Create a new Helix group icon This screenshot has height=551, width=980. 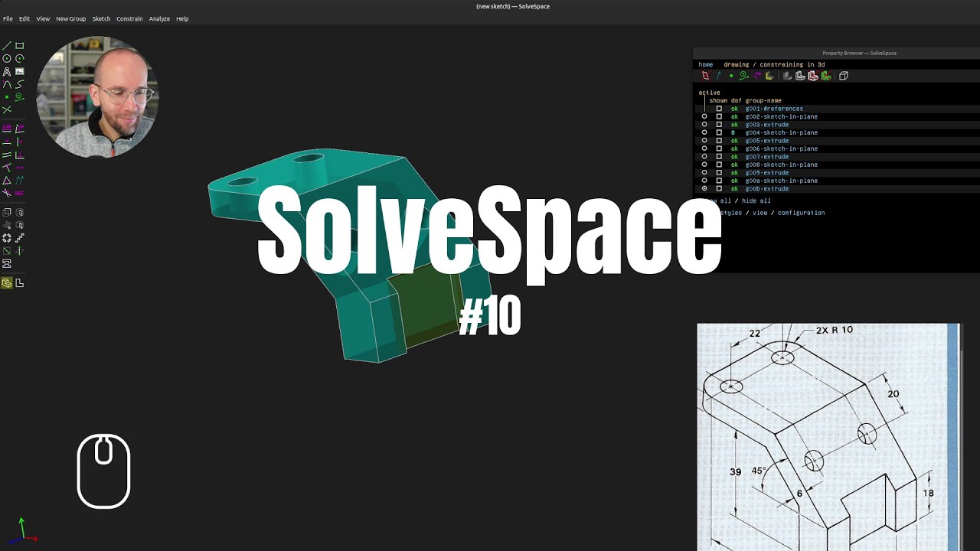pos(7,225)
